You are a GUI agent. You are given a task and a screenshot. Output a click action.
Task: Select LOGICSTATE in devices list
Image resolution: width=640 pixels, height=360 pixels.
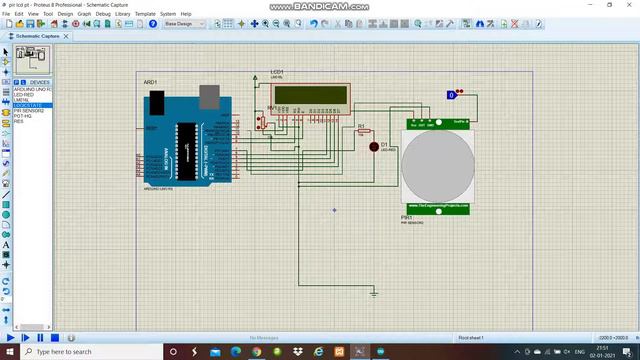[32, 105]
